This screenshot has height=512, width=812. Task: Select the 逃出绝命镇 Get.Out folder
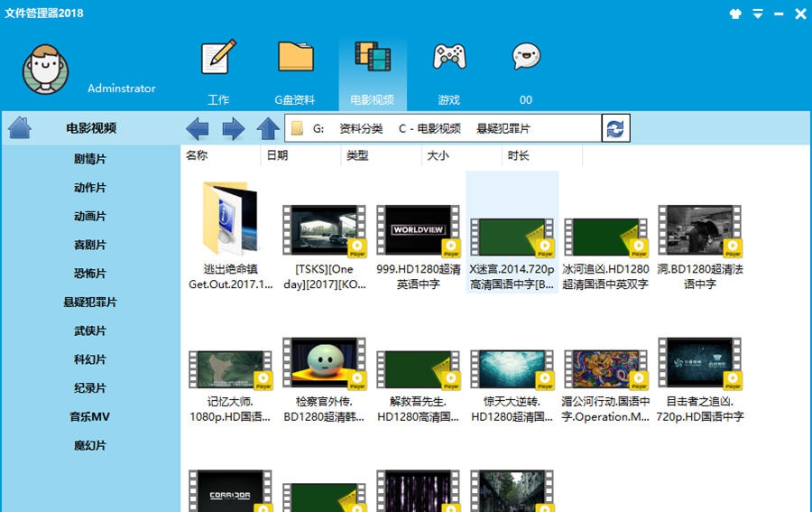click(230, 237)
